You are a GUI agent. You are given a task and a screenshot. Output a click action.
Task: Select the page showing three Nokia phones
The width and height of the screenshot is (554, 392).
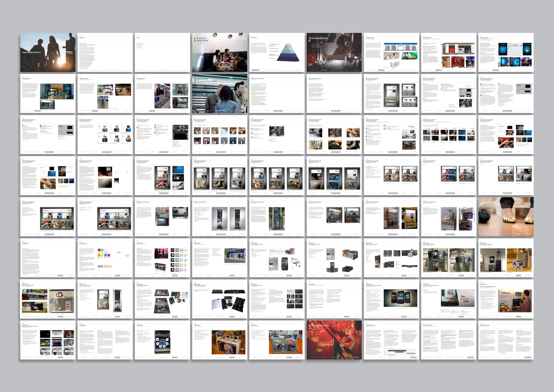(391, 299)
